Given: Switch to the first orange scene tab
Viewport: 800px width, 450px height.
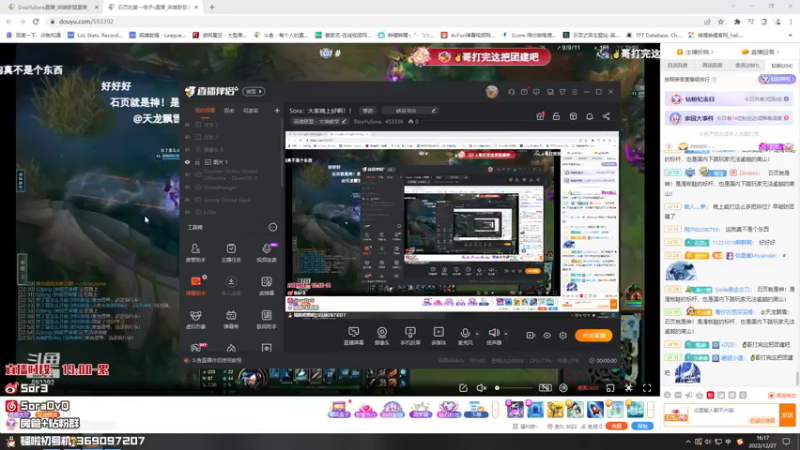Looking at the screenshot, I should (x=205, y=110).
